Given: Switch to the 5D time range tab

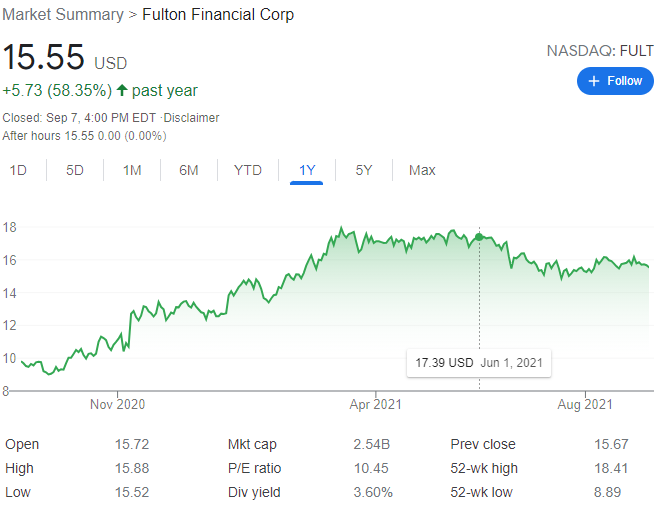Looking at the screenshot, I should point(75,170).
